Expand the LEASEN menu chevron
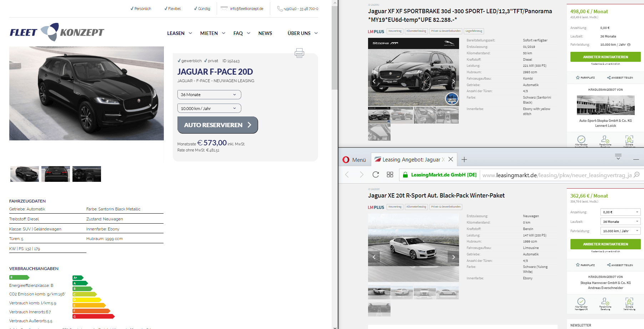This screenshot has width=644, height=329. (x=190, y=33)
